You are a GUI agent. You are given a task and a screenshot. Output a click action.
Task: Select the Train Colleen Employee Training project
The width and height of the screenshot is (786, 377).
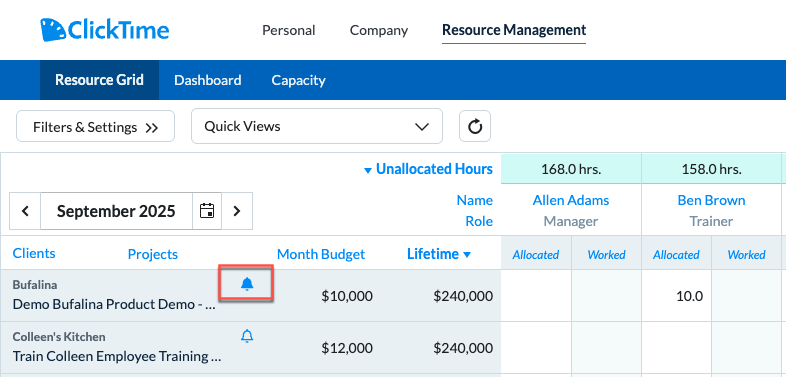click(117, 356)
